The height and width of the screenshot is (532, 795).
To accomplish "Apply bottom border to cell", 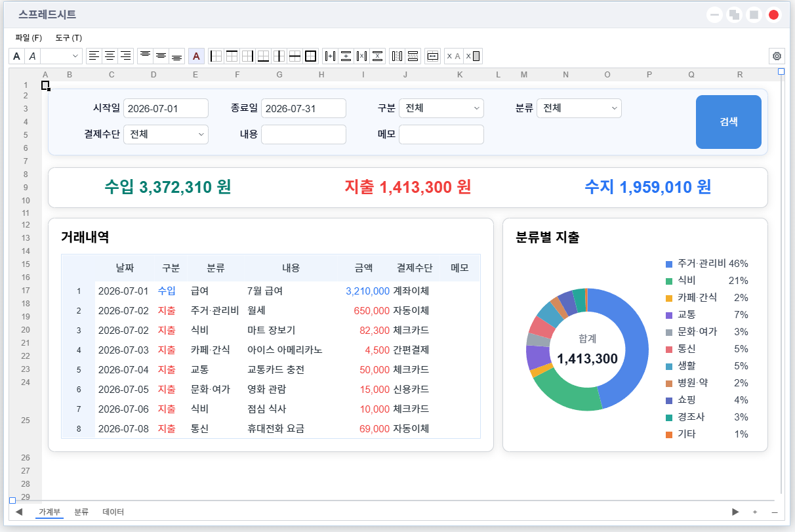I will pos(263,56).
